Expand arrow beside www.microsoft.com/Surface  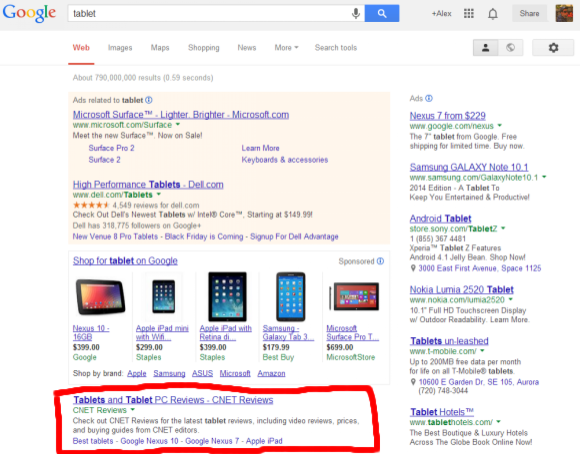pos(178,124)
